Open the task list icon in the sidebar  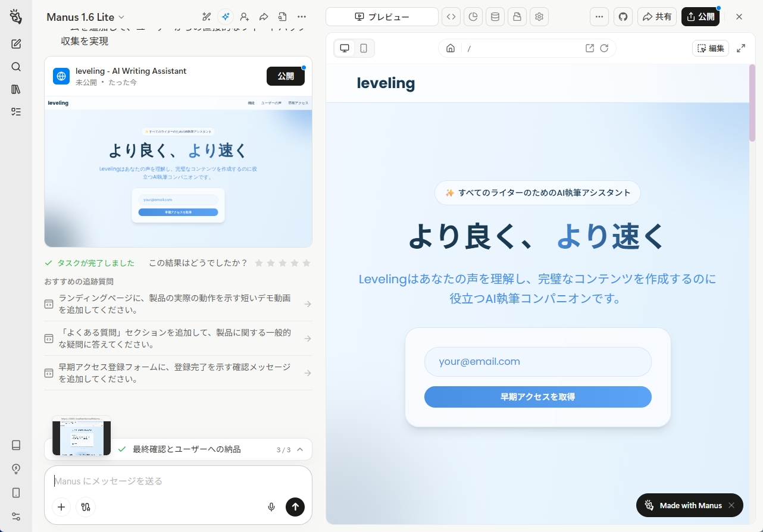pyautogui.click(x=16, y=112)
